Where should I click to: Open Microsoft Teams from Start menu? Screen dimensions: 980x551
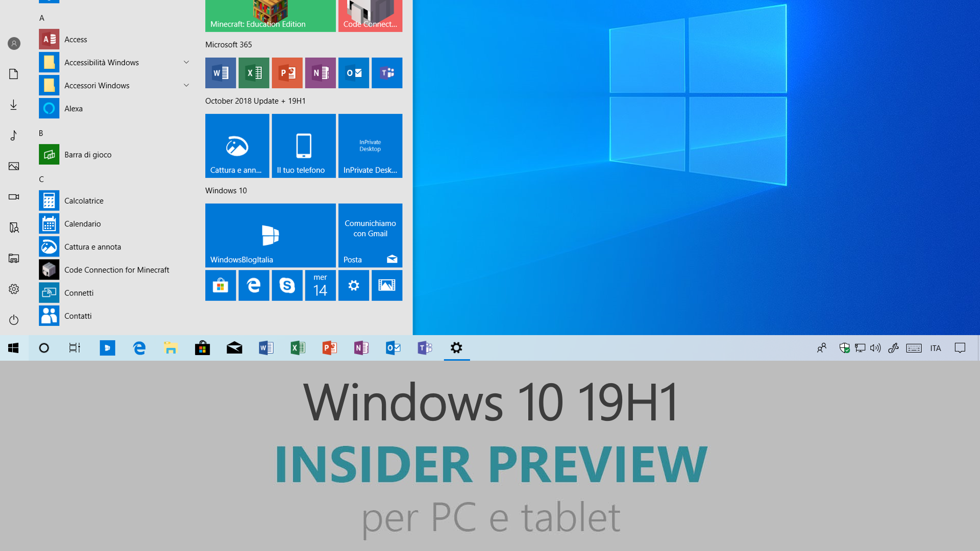tap(387, 72)
